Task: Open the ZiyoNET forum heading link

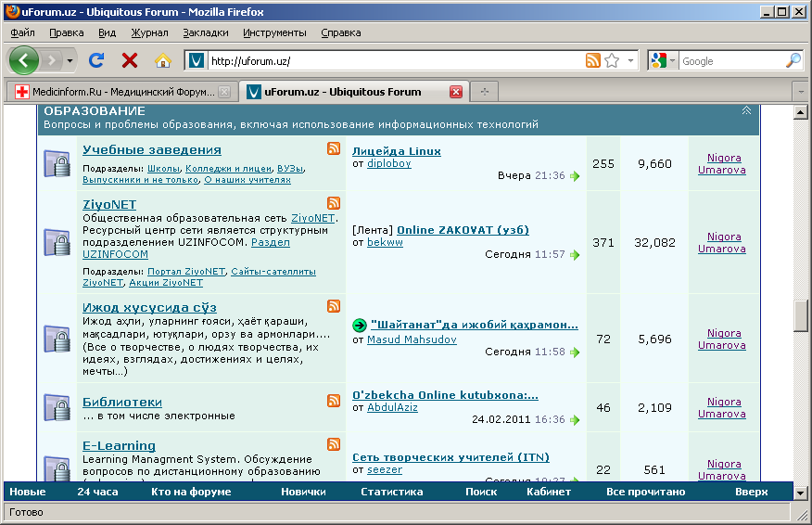Action: (109, 204)
